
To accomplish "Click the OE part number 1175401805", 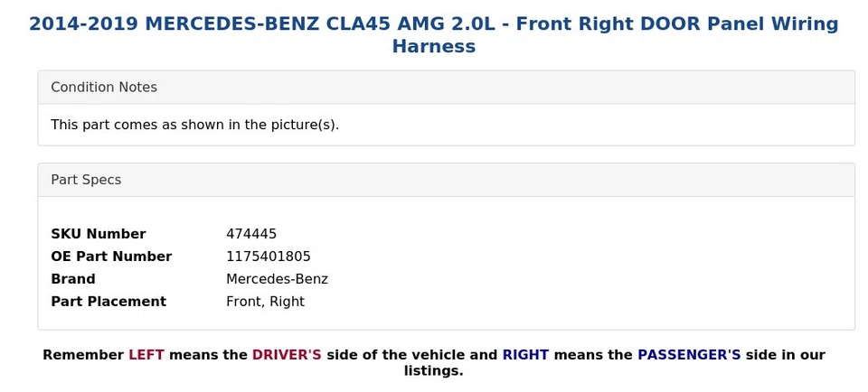I will pos(269,257).
